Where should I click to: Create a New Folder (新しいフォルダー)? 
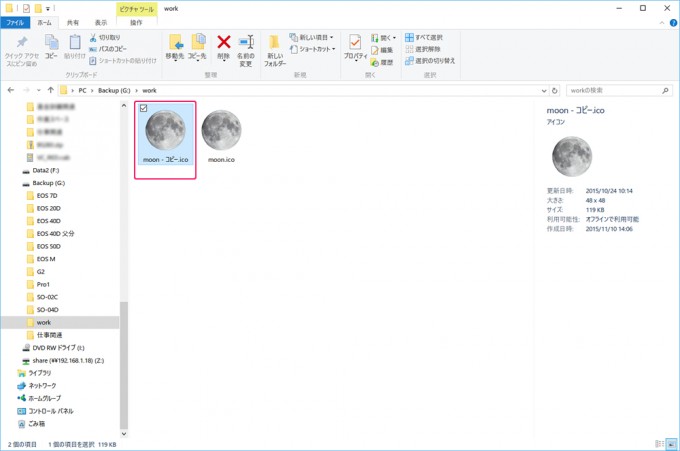(x=275, y=51)
